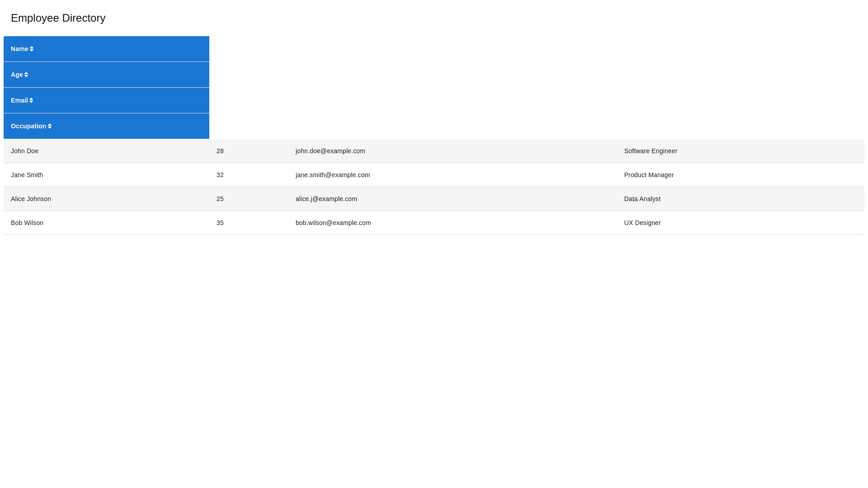The width and height of the screenshot is (868, 488).
Task: Select the Jane Smith row
Action: [27, 175]
